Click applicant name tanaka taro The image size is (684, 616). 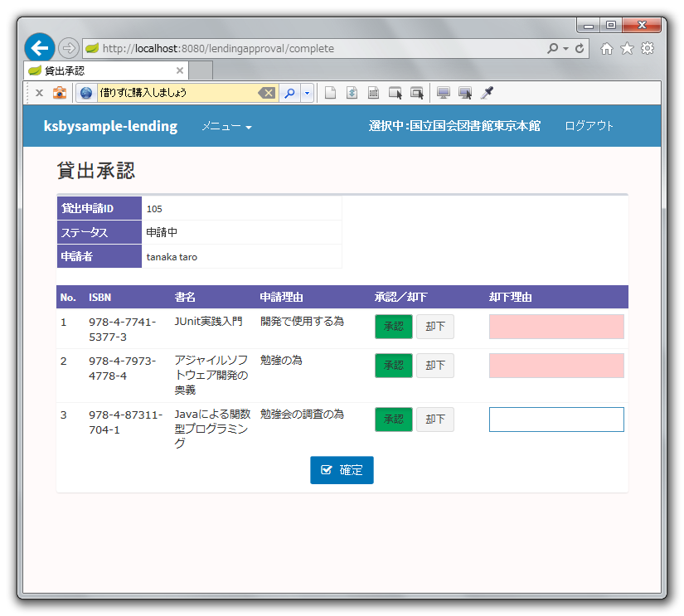tap(172, 257)
